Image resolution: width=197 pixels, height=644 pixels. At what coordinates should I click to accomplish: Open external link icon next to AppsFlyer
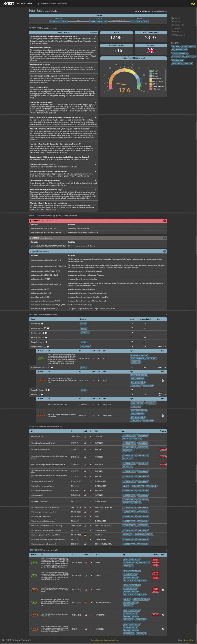(x=40, y=324)
